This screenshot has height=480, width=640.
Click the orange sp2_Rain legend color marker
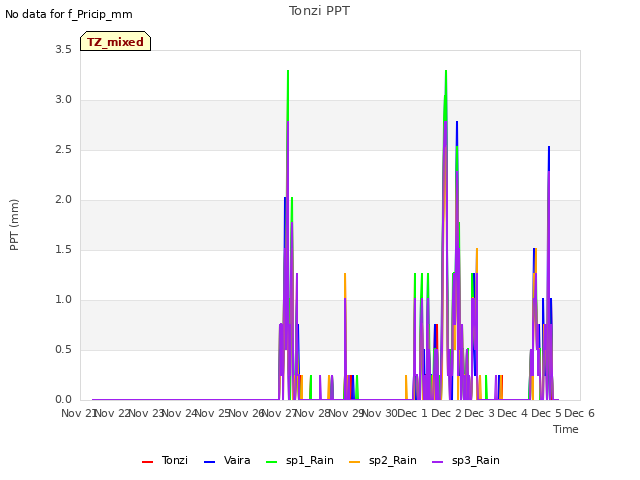[x=354, y=462]
